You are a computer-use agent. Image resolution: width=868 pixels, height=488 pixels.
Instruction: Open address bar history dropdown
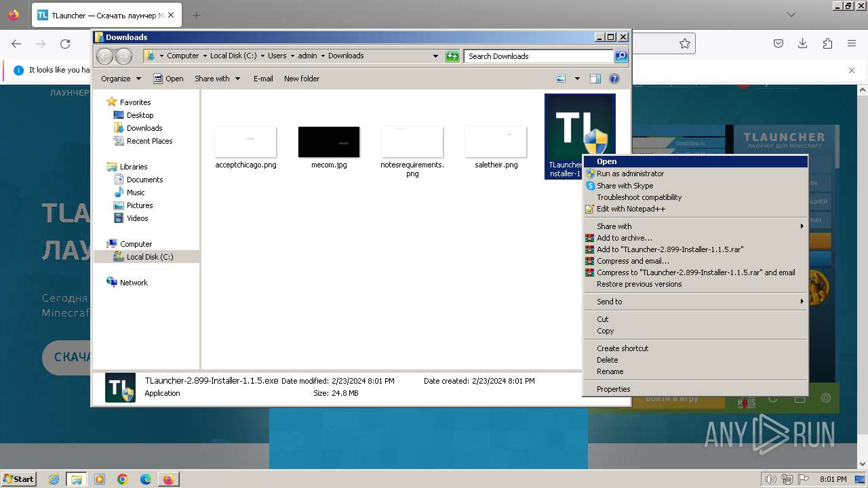coord(435,56)
